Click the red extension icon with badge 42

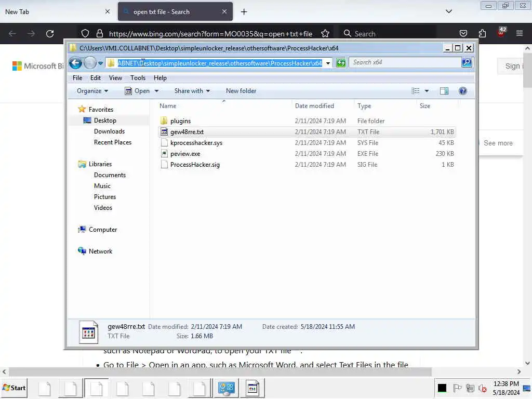(x=501, y=33)
